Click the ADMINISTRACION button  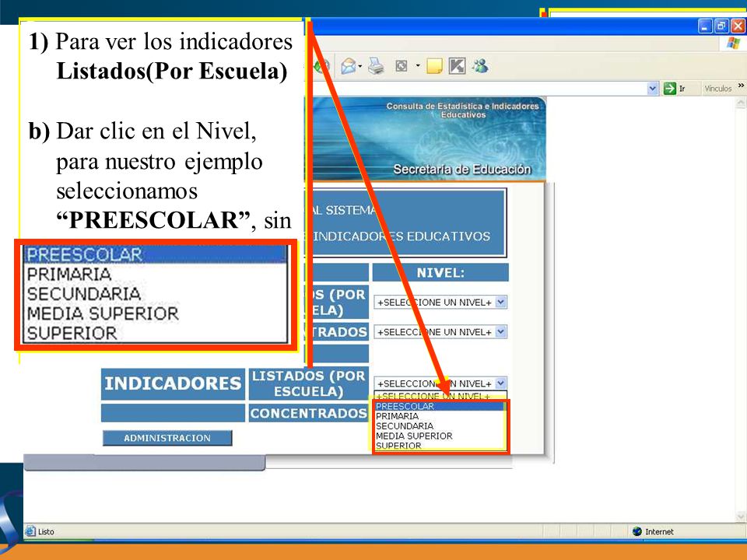click(x=167, y=438)
